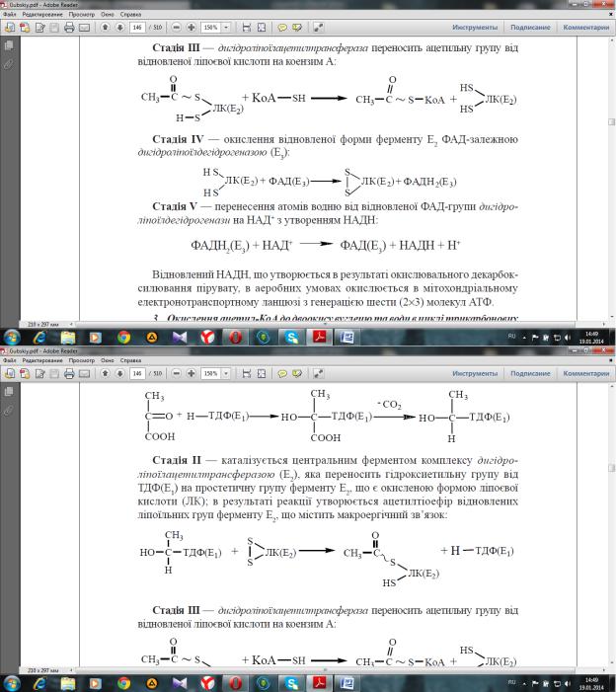This screenshot has width=616, height=692.
Task: Show hidden tray icons on upper taskbar
Action: [x=524, y=338]
